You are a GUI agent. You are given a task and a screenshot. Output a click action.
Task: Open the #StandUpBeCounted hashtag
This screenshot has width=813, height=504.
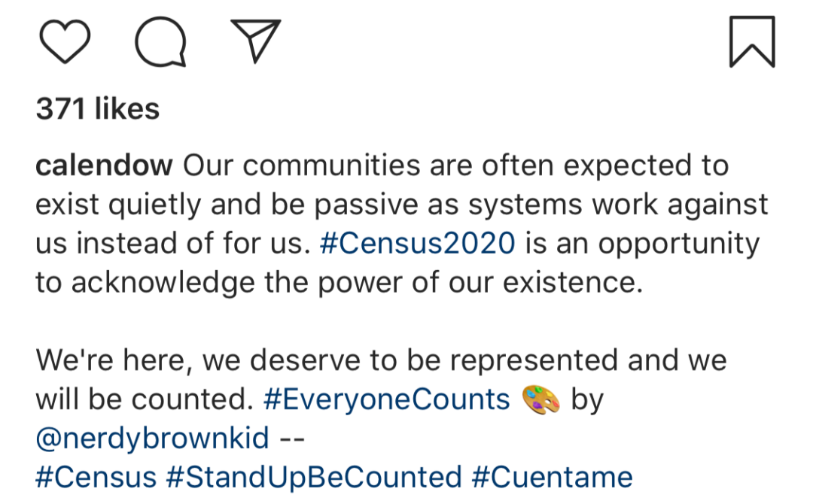click(314, 477)
